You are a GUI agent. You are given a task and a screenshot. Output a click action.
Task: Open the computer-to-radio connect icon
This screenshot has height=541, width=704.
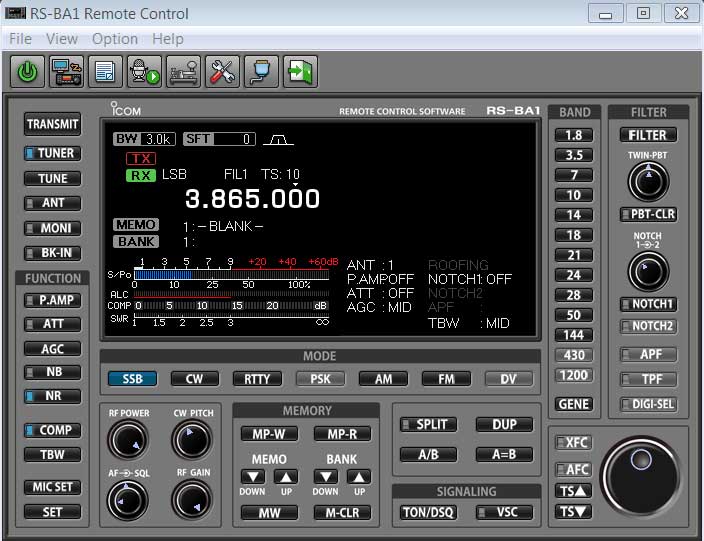[66, 71]
